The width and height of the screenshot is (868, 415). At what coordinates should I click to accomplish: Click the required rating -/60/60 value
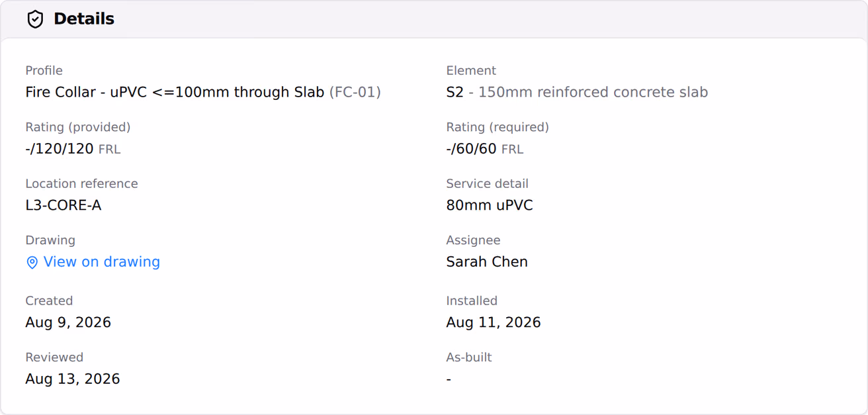pyautogui.click(x=472, y=149)
